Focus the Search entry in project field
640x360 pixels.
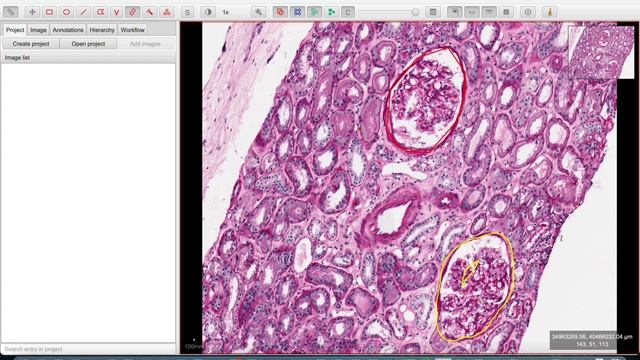89,349
